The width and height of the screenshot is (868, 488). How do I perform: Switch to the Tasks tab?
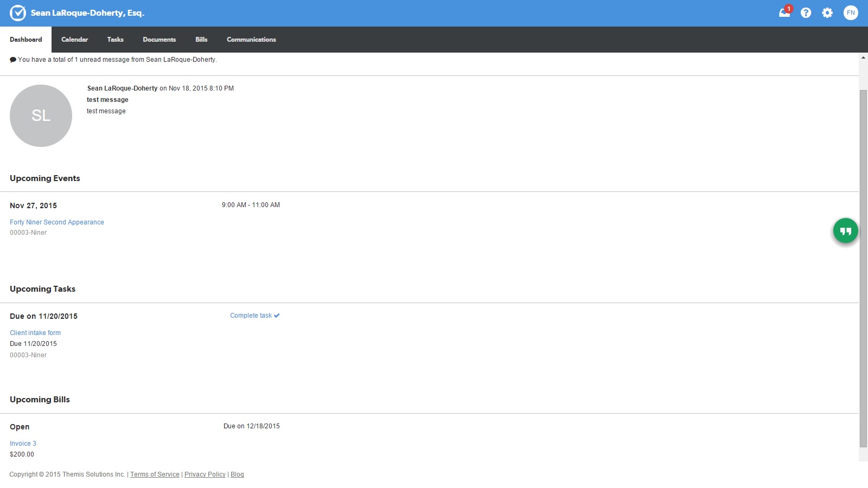115,40
